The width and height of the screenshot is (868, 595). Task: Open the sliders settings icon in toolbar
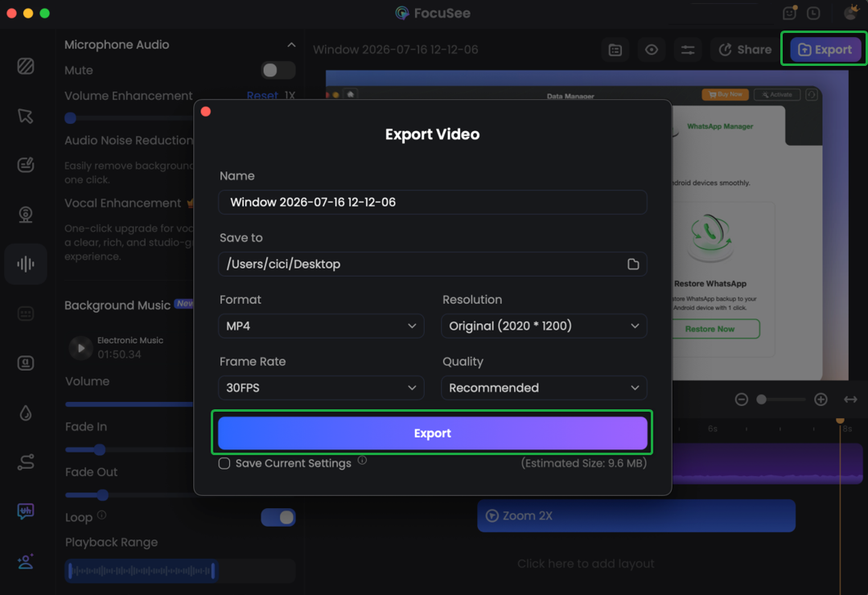pos(688,50)
